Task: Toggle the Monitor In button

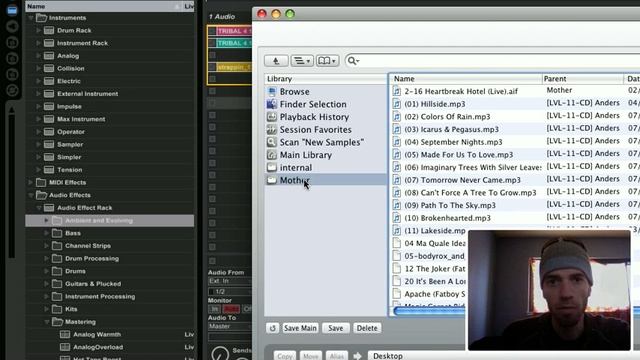Action: pyautogui.click(x=215, y=309)
